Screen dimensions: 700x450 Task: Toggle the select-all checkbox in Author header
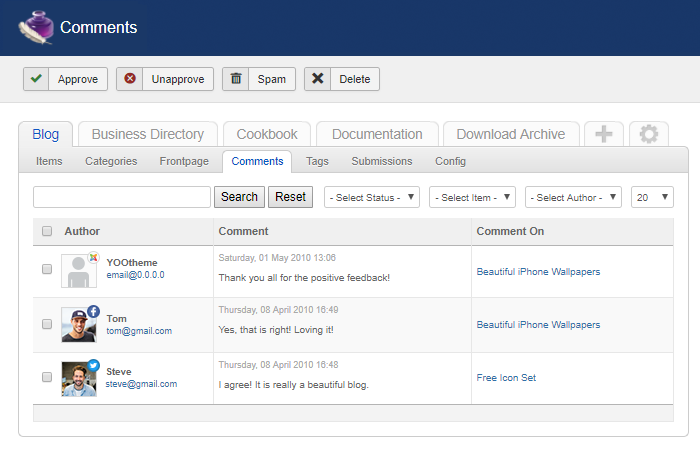click(47, 231)
